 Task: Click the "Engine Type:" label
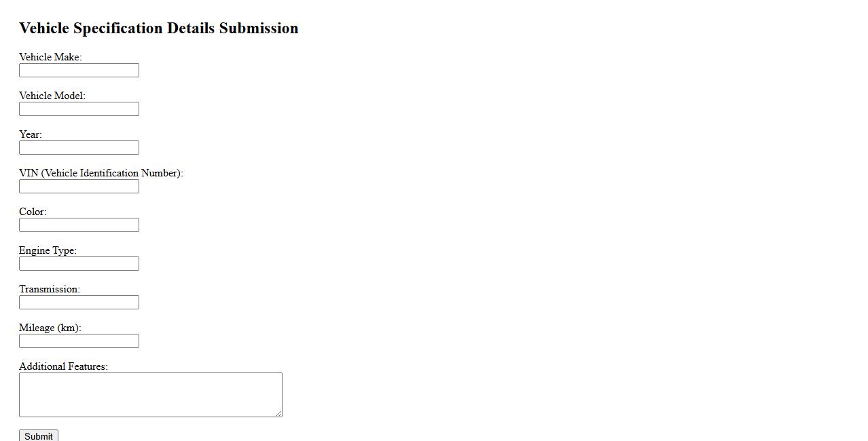pyautogui.click(x=48, y=250)
